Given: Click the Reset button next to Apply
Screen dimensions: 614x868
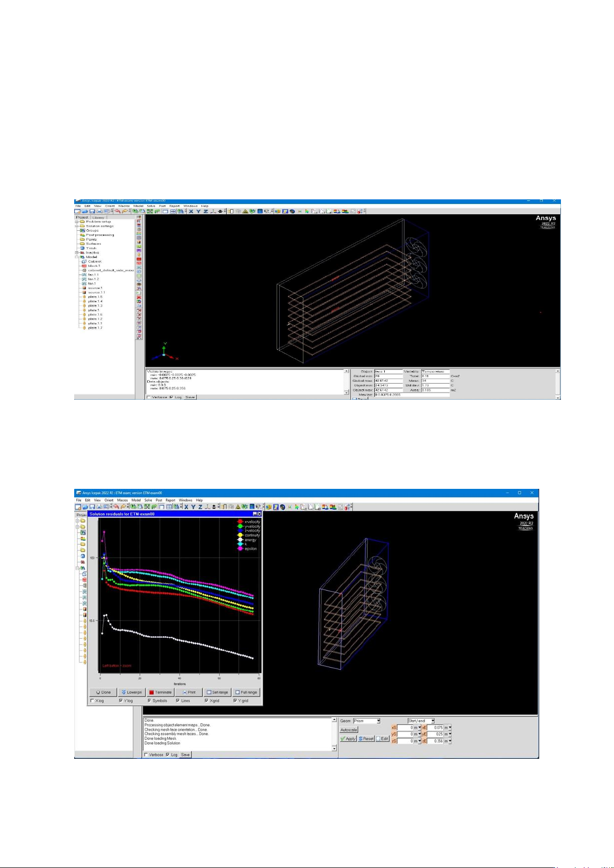Looking at the screenshot, I should [366, 739].
